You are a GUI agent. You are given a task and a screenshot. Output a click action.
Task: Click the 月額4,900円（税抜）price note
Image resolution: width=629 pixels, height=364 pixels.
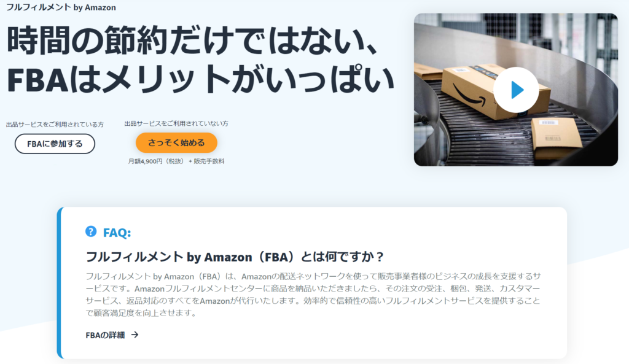click(156, 161)
